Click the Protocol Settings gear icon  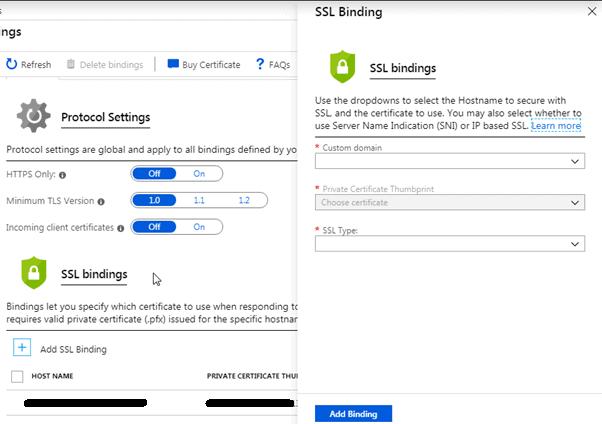(33, 117)
